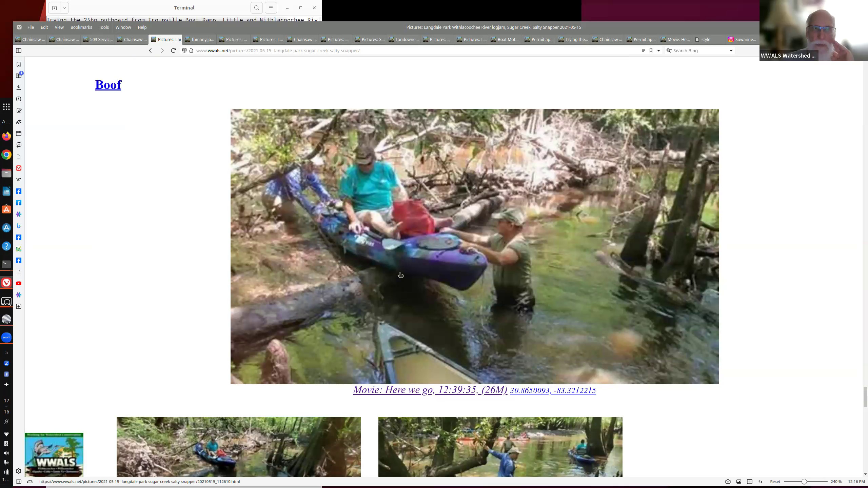868x488 pixels.
Task: Open the right bottom river thumbnail
Action: [500, 447]
